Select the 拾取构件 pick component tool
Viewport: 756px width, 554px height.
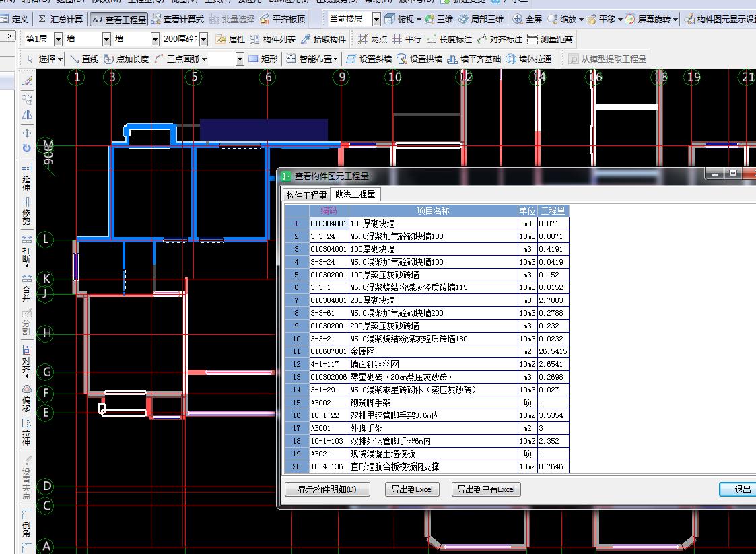(324, 39)
